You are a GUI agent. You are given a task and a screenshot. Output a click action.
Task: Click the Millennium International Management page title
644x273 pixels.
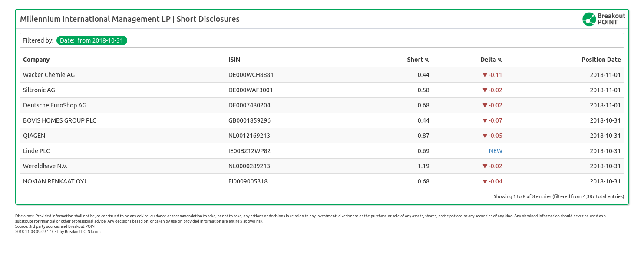(x=130, y=19)
